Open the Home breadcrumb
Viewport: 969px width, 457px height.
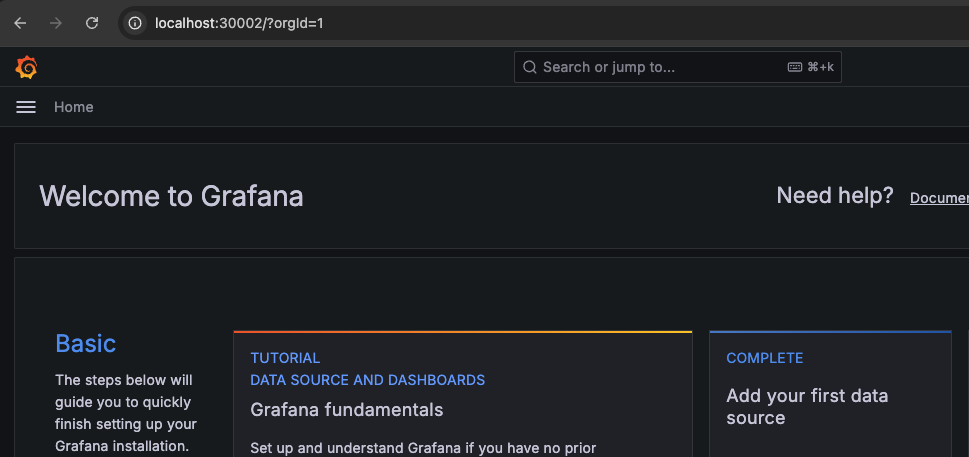coord(74,107)
